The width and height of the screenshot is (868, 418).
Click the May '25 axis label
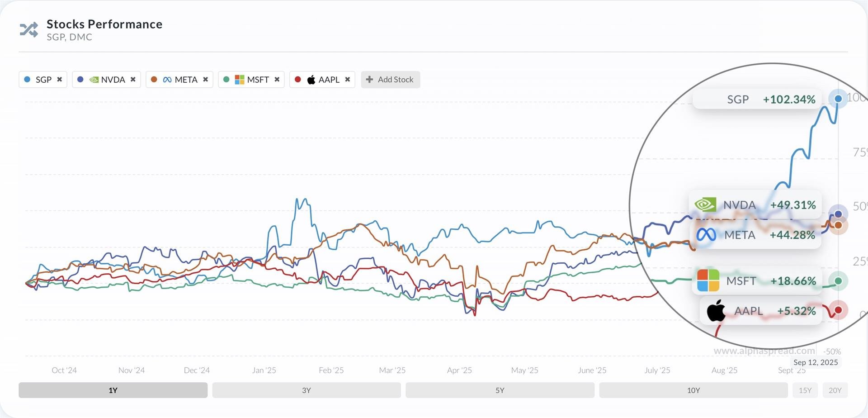(x=525, y=370)
